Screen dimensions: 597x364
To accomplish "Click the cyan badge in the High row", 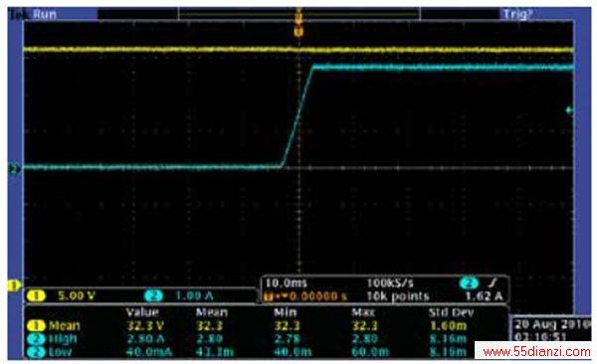I will pyautogui.click(x=36, y=339).
